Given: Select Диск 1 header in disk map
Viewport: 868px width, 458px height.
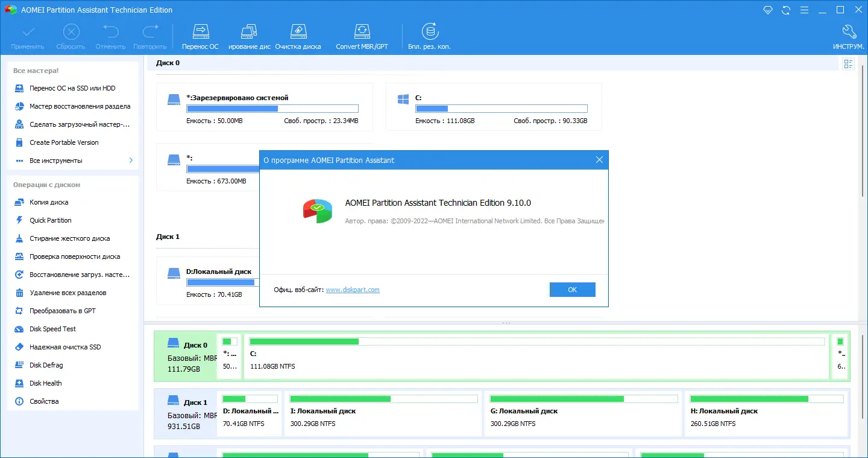Looking at the screenshot, I should click(x=185, y=413).
